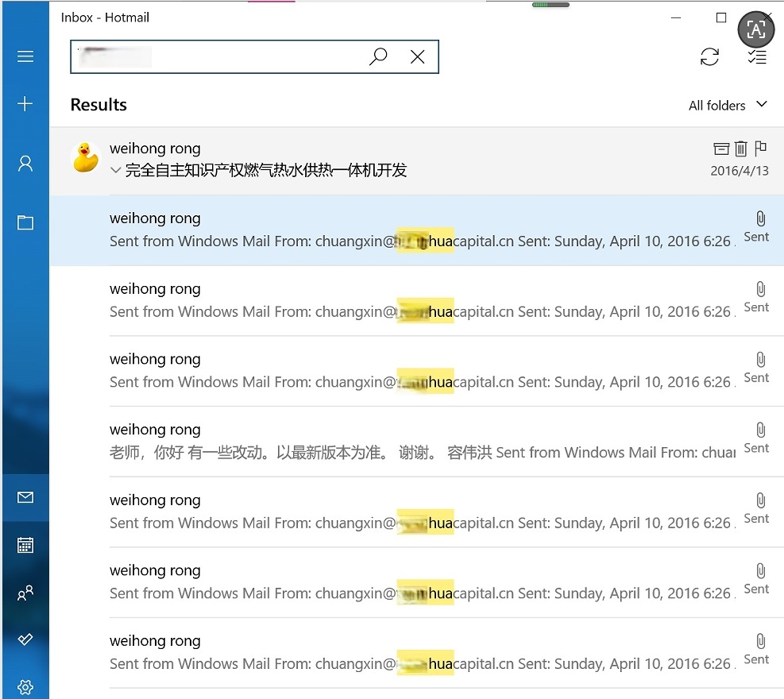Viewport: 784px width, 699px height.
Task: Open the hamburger navigation menu
Action: coord(25,56)
